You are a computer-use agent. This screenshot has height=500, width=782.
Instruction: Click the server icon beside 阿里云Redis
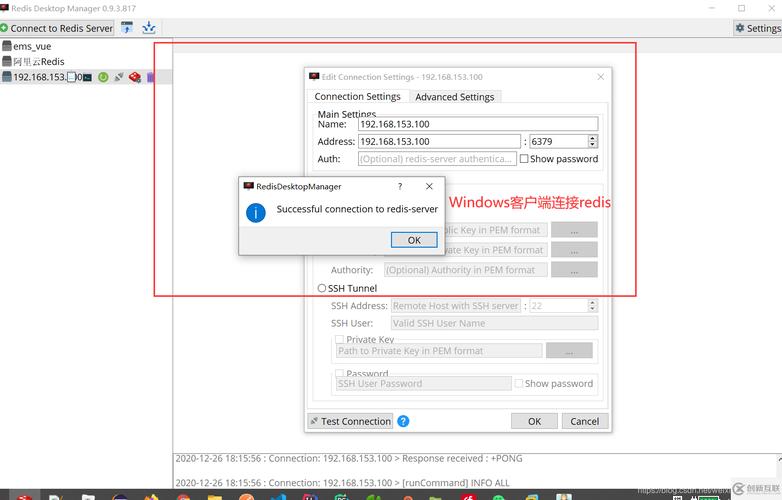click(x=6, y=61)
